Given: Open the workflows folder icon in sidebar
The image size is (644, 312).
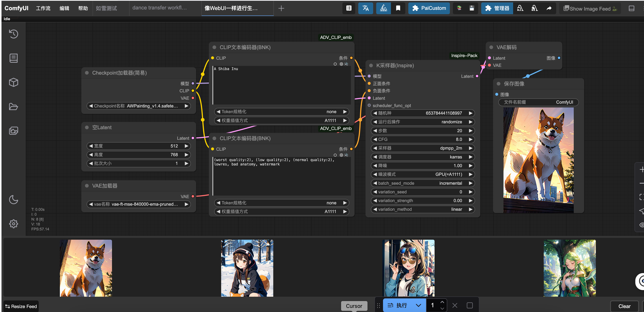Looking at the screenshot, I should coord(13,107).
